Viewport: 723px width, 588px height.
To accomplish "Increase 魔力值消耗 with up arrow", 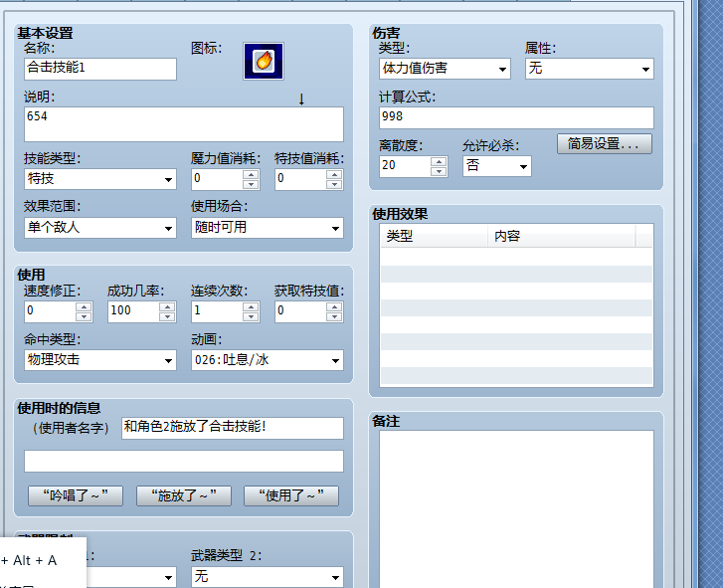I will 251,174.
